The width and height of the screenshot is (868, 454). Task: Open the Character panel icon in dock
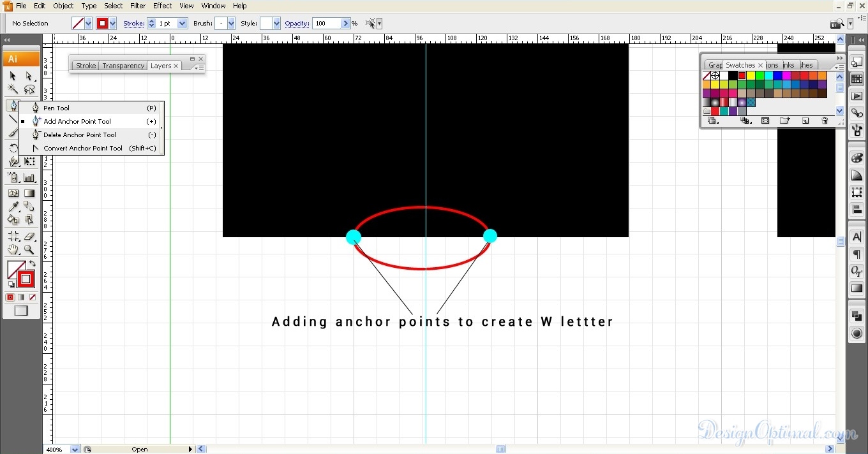857,237
